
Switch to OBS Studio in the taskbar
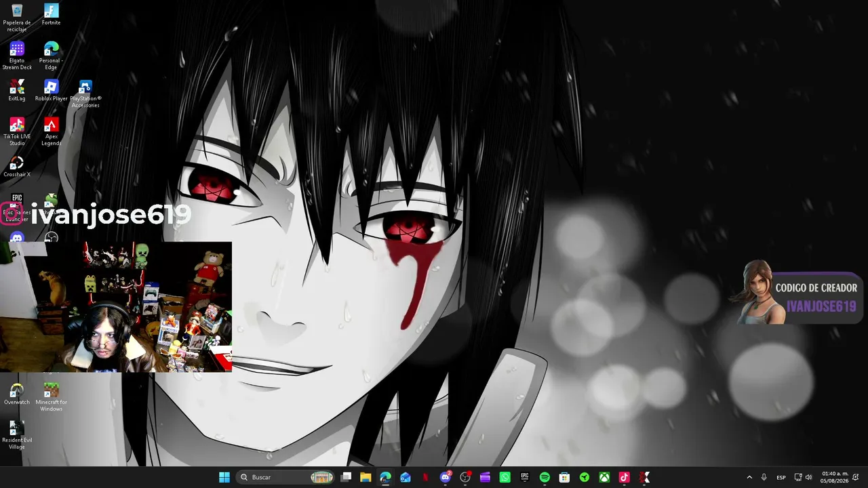[x=465, y=477]
